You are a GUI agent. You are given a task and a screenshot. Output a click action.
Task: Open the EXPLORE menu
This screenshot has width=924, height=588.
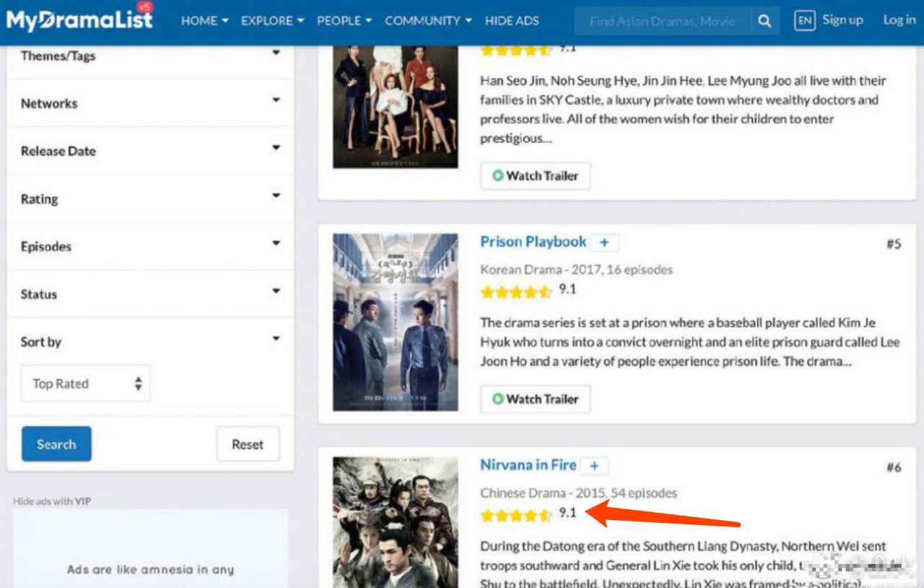pos(272,21)
